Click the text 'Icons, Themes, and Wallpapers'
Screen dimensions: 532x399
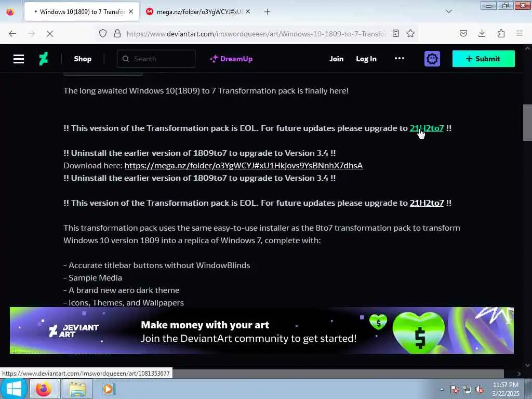pyautogui.click(x=126, y=303)
